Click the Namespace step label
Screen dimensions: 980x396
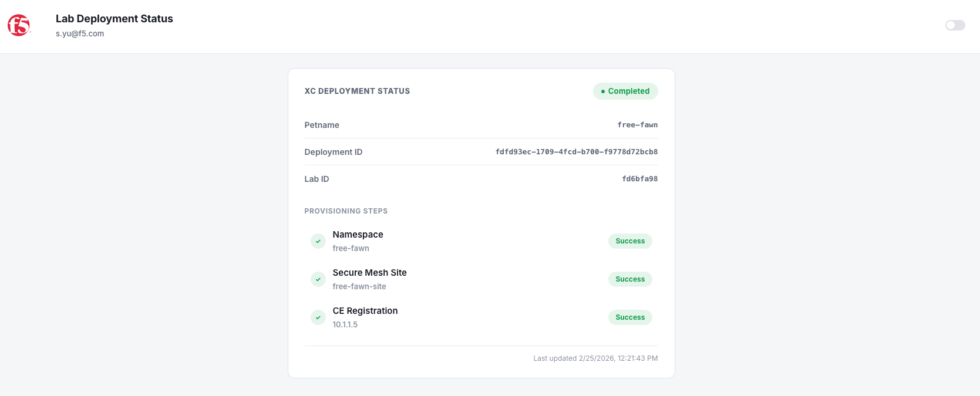(x=358, y=235)
